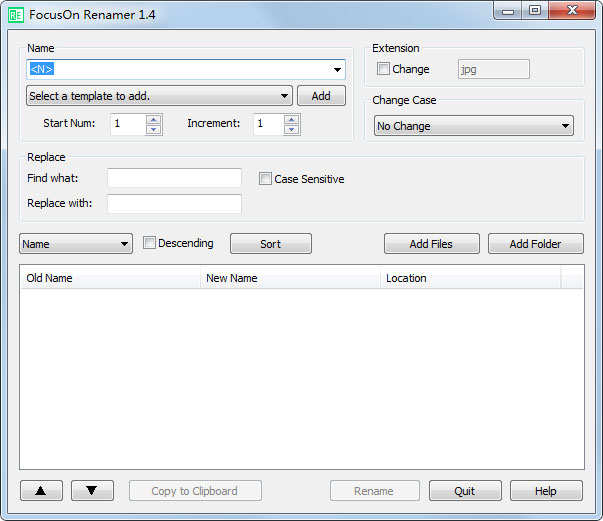This screenshot has height=521, width=603.
Task: Increase Increment value with the up spinner arrow
Action: (292, 119)
